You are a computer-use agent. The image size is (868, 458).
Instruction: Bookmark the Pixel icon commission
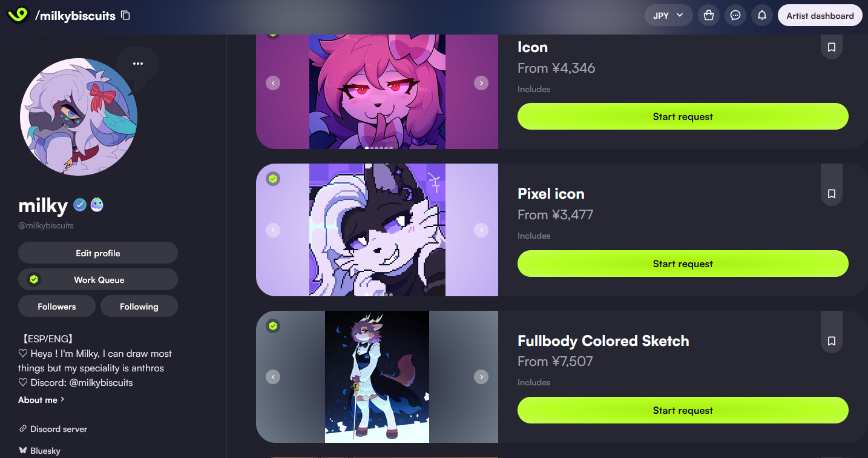click(832, 194)
